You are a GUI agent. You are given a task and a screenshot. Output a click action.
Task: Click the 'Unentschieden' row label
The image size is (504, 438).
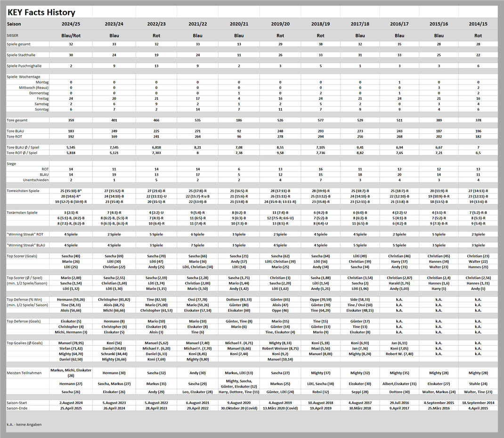pyautogui.click(x=36, y=180)
